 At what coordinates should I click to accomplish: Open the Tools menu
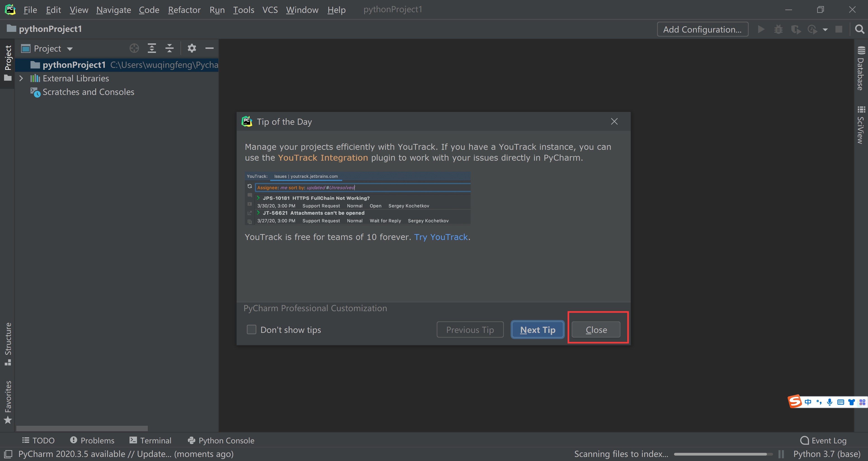244,10
